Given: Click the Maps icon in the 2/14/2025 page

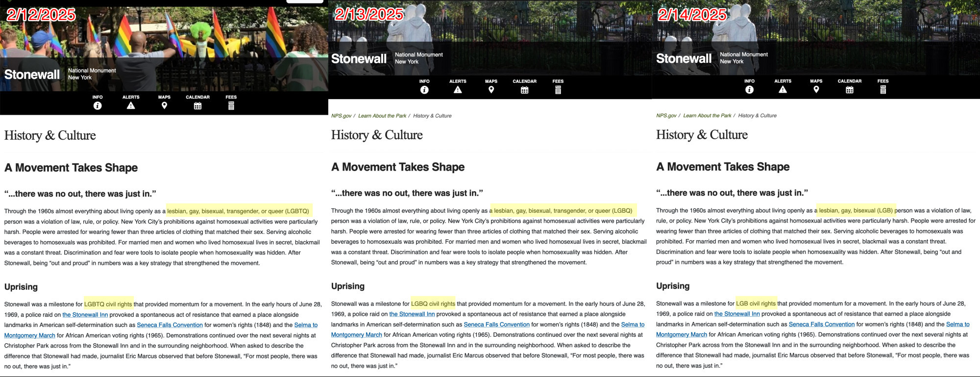Looking at the screenshot, I should 816,89.
